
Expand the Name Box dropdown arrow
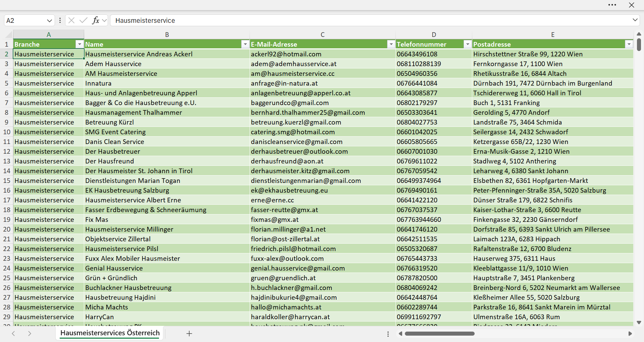49,20
